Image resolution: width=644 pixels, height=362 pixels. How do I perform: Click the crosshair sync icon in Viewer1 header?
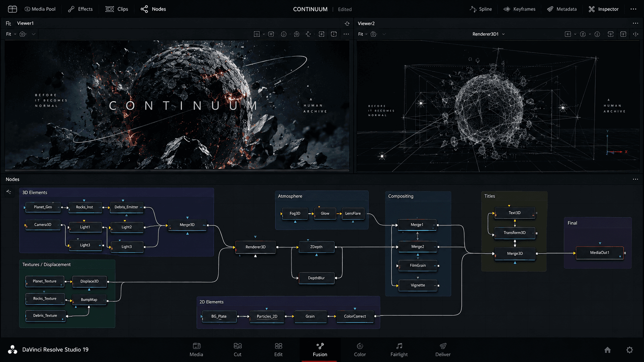347,23
